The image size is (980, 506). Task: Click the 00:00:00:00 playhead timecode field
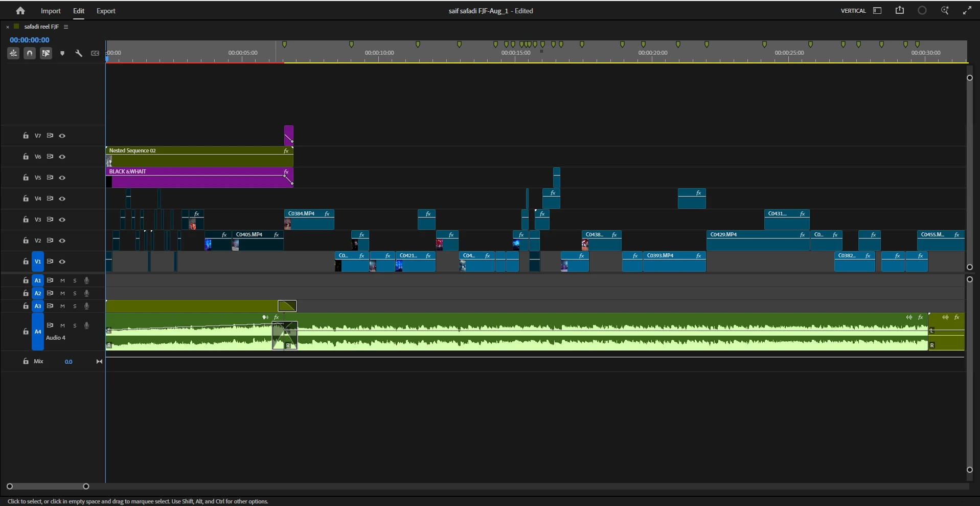(30, 40)
